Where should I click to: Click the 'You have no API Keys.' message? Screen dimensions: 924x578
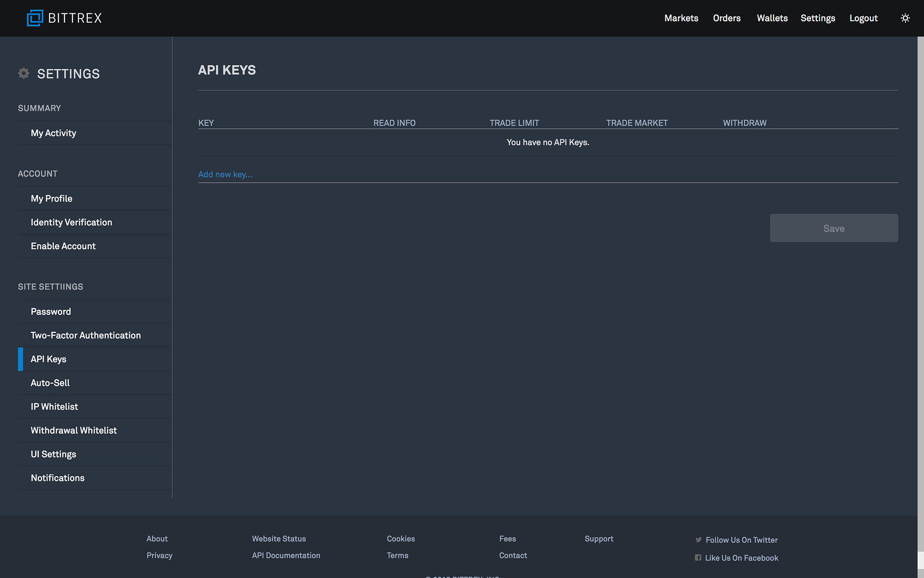548,142
